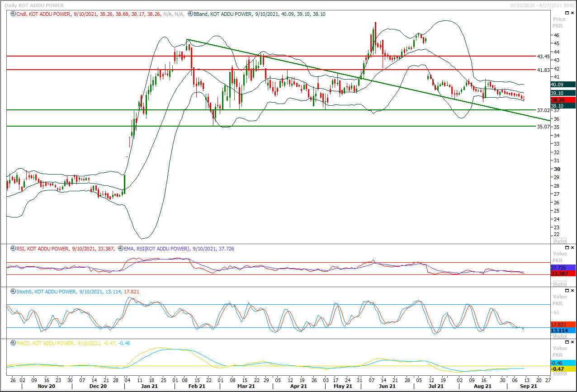The height and width of the screenshot is (392, 577).
Task: Click the Feb 21 month label
Action: [196, 387]
